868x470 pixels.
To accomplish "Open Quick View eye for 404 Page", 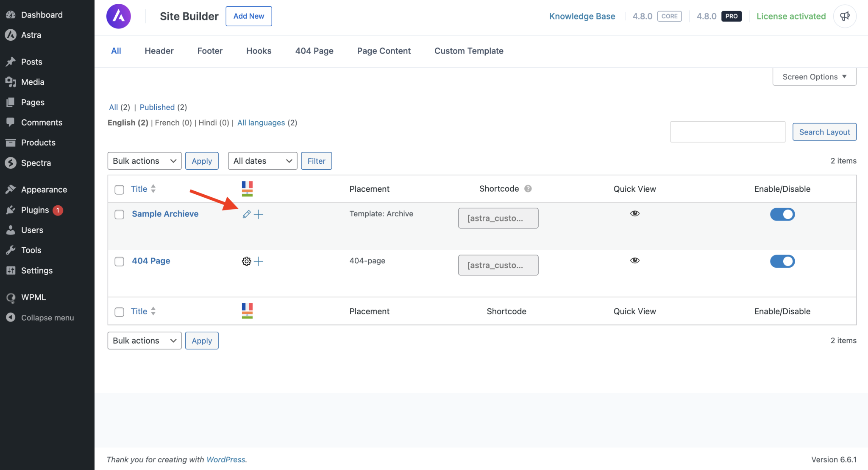I will [634, 260].
